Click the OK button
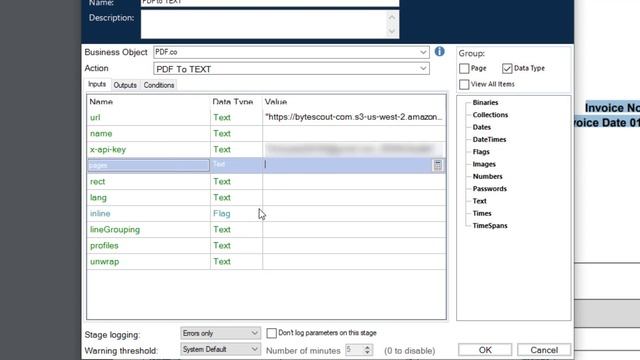640x360 pixels. tap(485, 350)
